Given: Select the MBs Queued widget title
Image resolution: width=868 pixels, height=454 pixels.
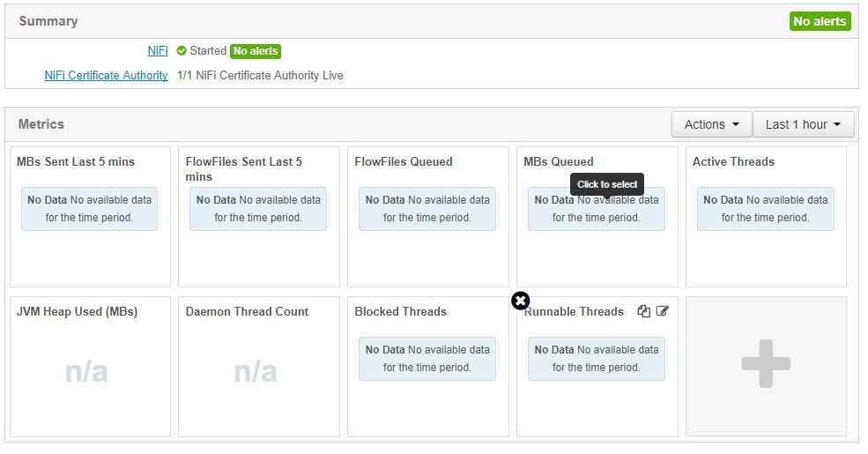Looking at the screenshot, I should [x=559, y=161].
